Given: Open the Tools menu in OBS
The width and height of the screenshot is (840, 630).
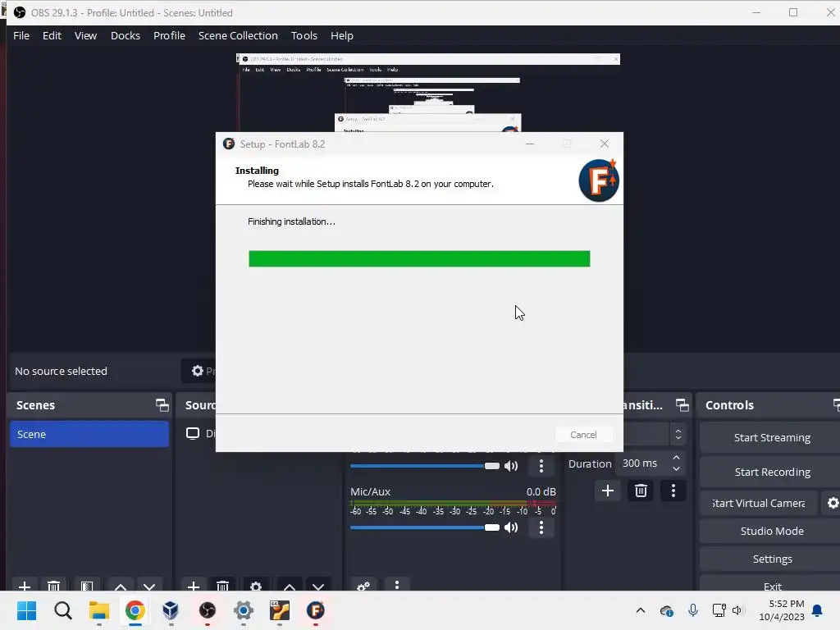Looking at the screenshot, I should [304, 36].
